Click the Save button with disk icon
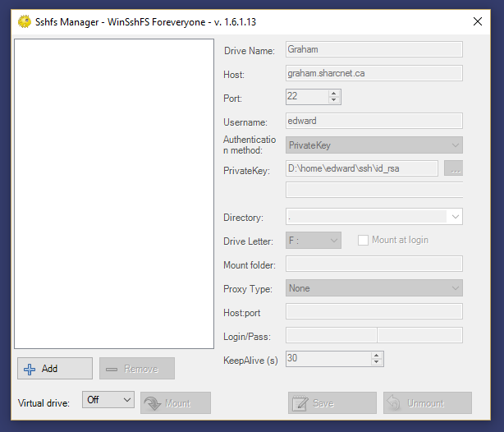Viewport: 504px width, 432px height. tap(332, 403)
